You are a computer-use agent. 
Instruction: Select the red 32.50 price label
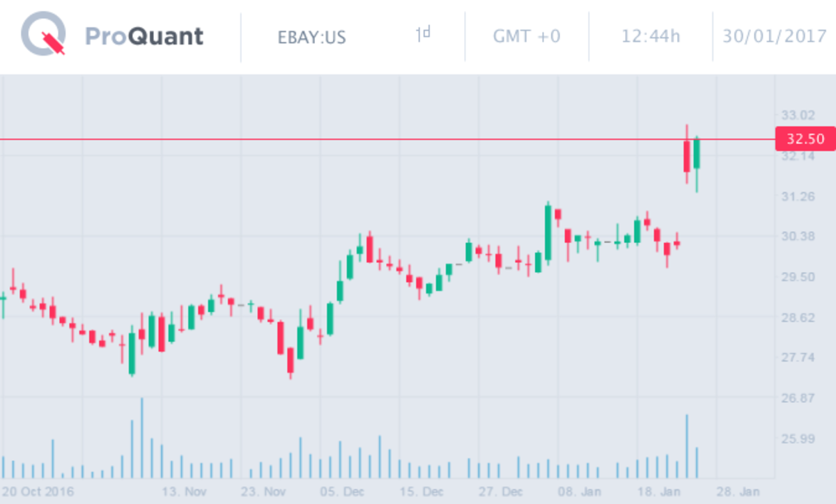click(805, 139)
